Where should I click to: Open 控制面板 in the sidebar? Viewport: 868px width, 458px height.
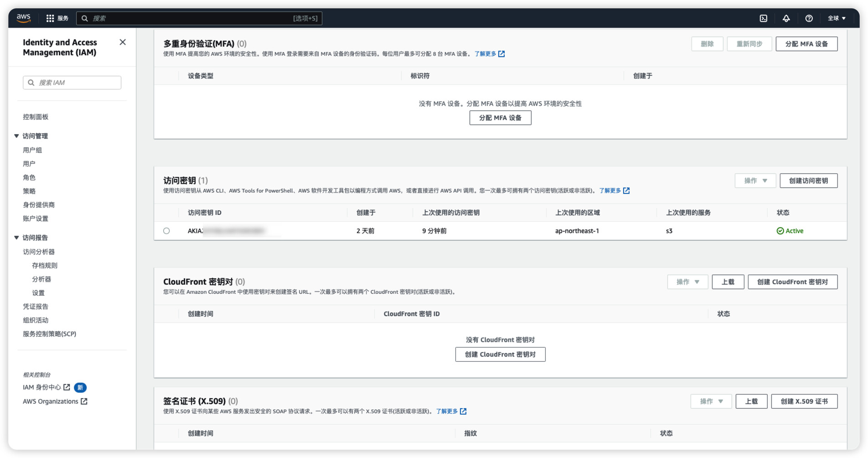pos(36,117)
